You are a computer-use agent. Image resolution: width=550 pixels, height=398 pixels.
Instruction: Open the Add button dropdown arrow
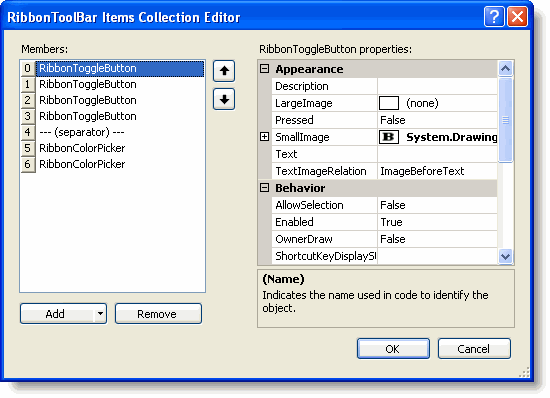100,313
